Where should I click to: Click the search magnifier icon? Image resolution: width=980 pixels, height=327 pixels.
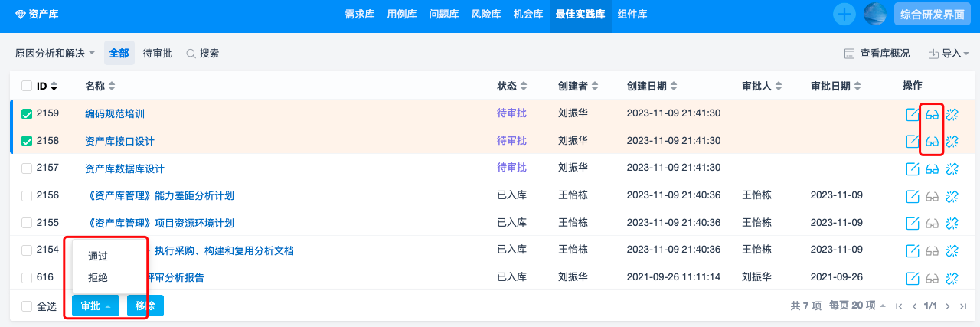191,54
